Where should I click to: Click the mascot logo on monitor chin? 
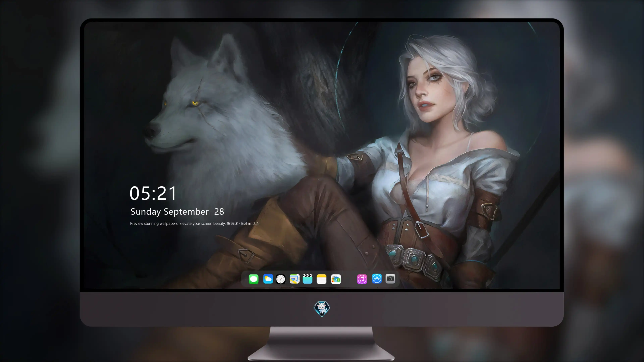322,309
